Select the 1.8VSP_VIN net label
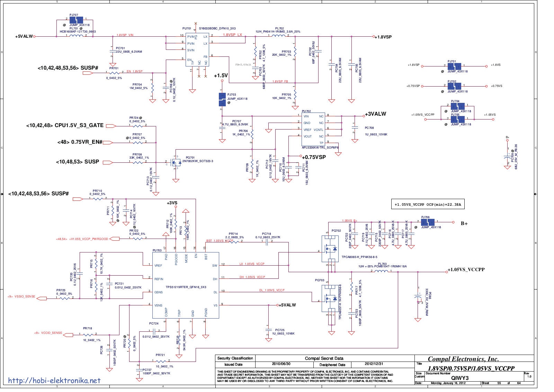The height and width of the screenshot is (392, 554). pyautogui.click(x=125, y=35)
